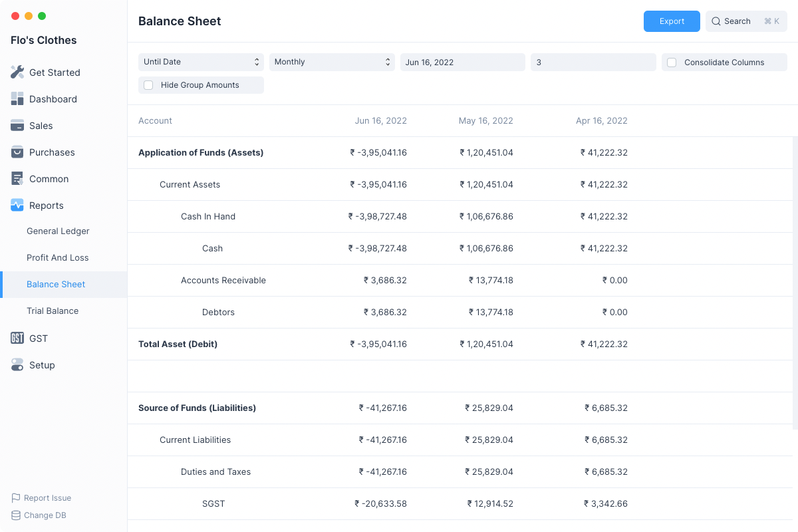Open the Until Date dropdown
798x532 pixels.
tap(201, 62)
